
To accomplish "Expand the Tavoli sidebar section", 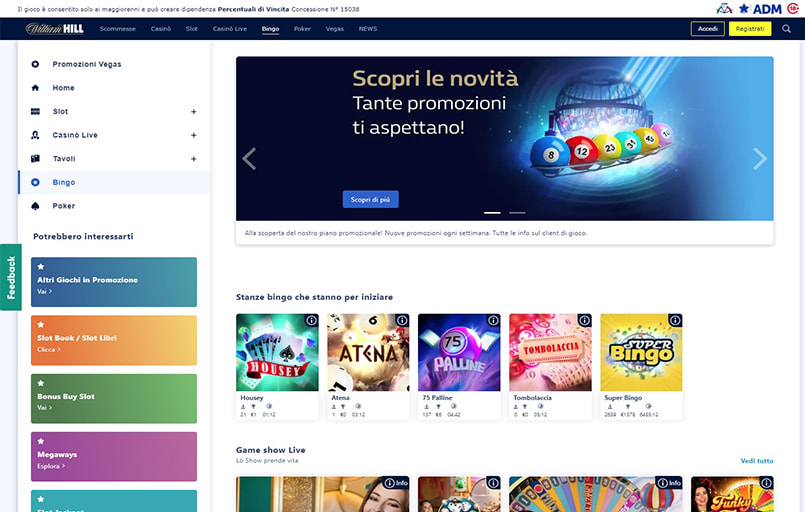I will 194,159.
